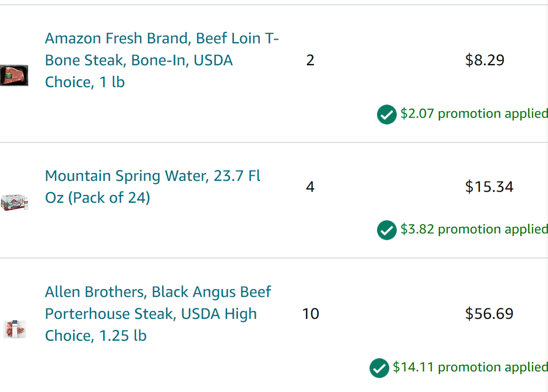This screenshot has height=392, width=548.
Task: Click quantity 10 for the Porterhouse Steak
Action: click(311, 313)
